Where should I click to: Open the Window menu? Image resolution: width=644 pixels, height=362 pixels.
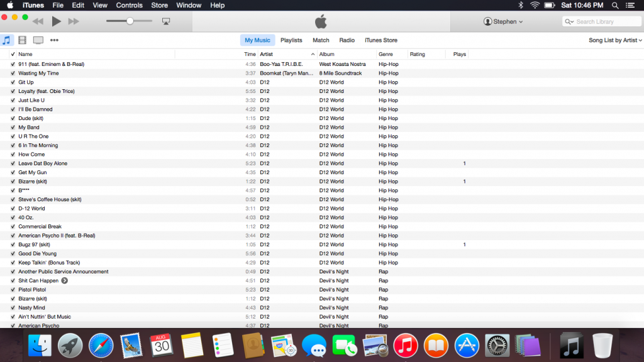pyautogui.click(x=189, y=5)
